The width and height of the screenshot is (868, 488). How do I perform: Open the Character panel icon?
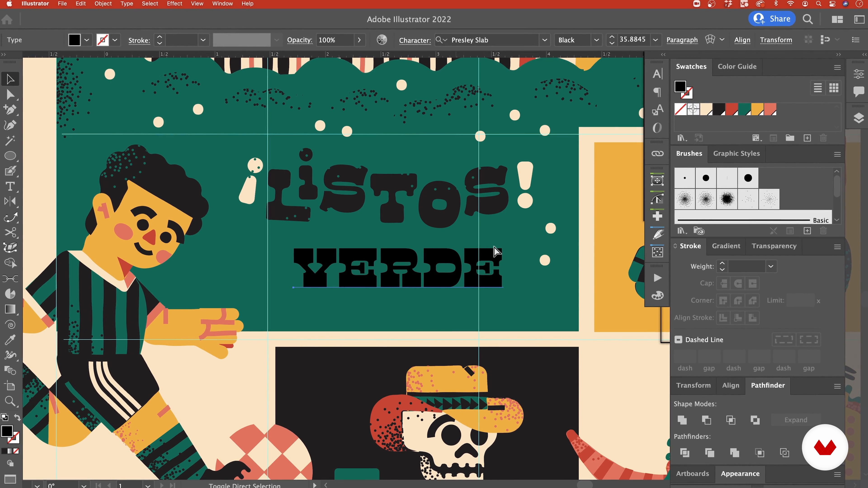click(657, 74)
